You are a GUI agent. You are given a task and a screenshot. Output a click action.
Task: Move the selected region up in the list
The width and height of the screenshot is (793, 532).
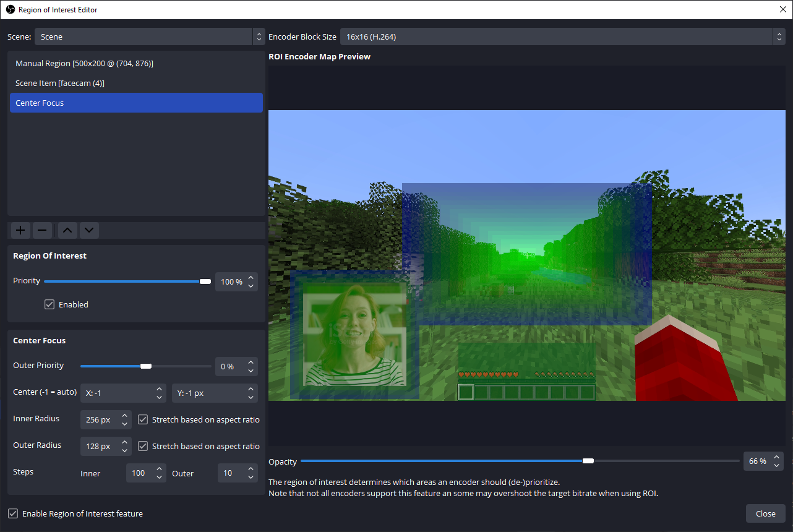tap(67, 230)
